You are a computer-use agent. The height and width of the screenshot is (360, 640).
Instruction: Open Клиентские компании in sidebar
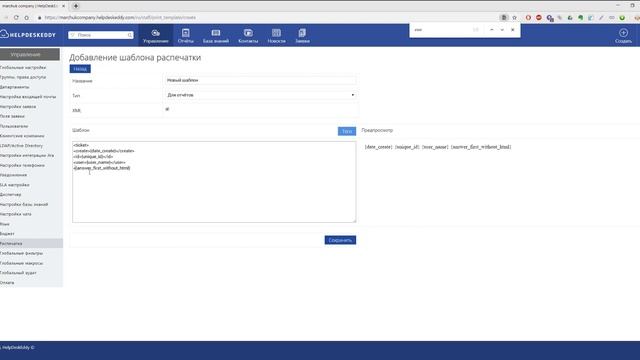tap(22, 136)
